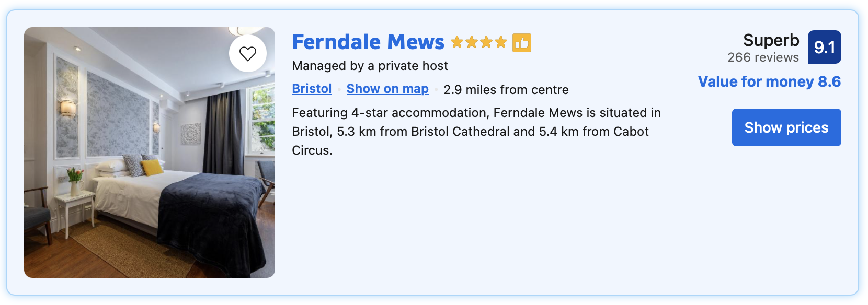868x305 pixels.
Task: Click the four-star rating icons
Action: pyautogui.click(x=479, y=42)
